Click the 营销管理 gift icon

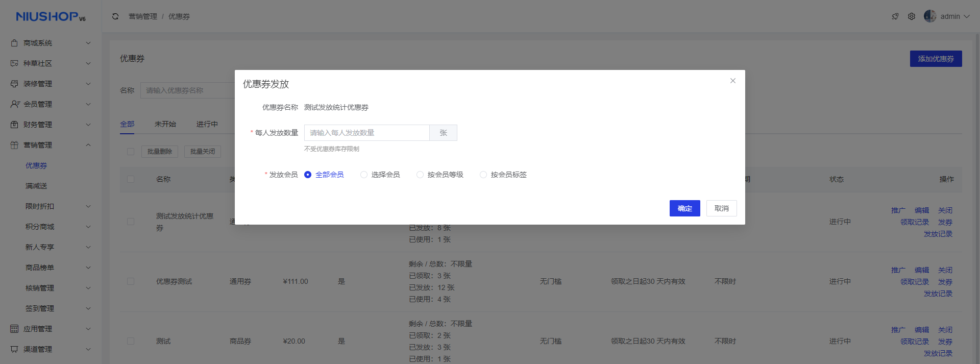click(14, 145)
